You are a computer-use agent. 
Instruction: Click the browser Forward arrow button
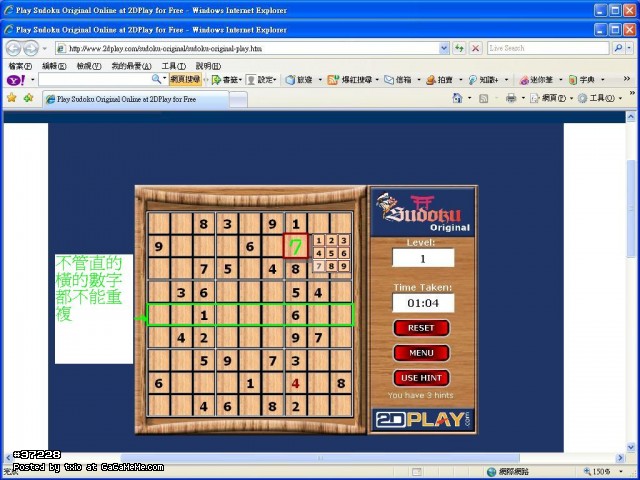(31, 49)
